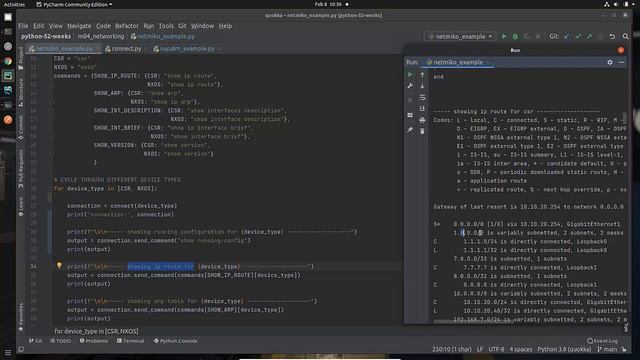This screenshot has height=360, width=640.
Task: Open the Structure tool window sidebar
Action: click(21, 92)
